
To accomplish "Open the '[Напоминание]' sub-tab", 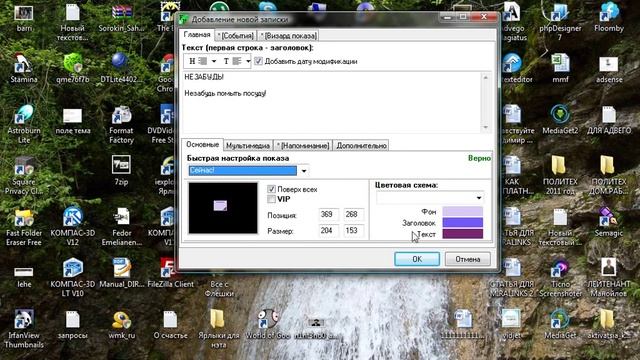I will click(x=303, y=146).
